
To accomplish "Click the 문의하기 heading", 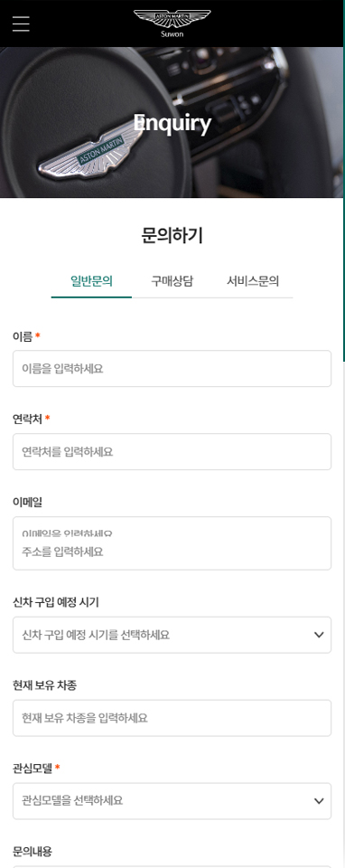I will 172,236.
